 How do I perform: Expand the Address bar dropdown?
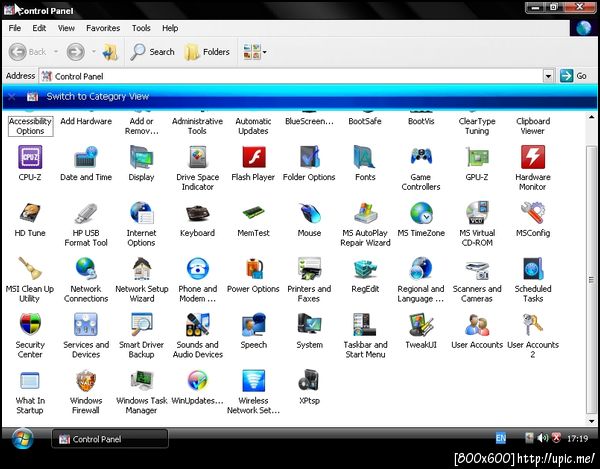coord(548,76)
